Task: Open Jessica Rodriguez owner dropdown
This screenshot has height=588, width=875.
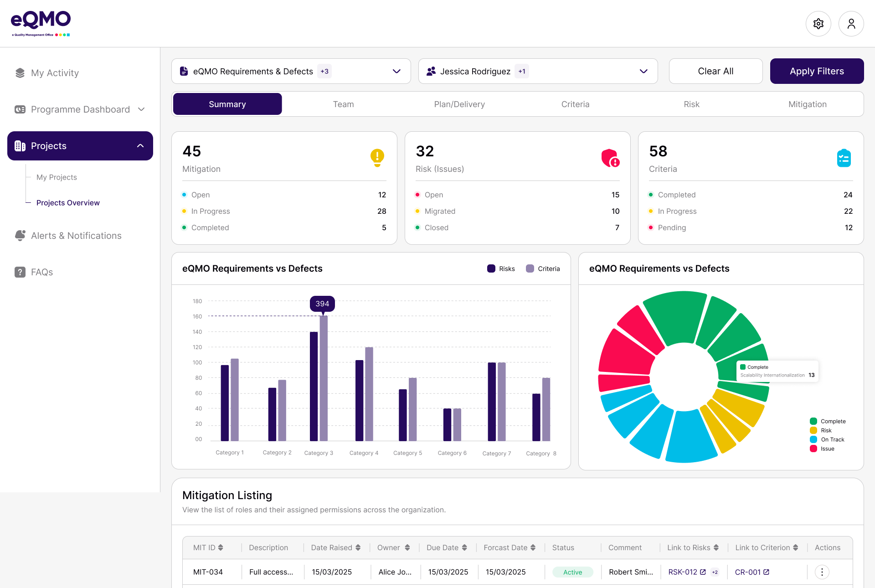Action: pyautogui.click(x=538, y=71)
